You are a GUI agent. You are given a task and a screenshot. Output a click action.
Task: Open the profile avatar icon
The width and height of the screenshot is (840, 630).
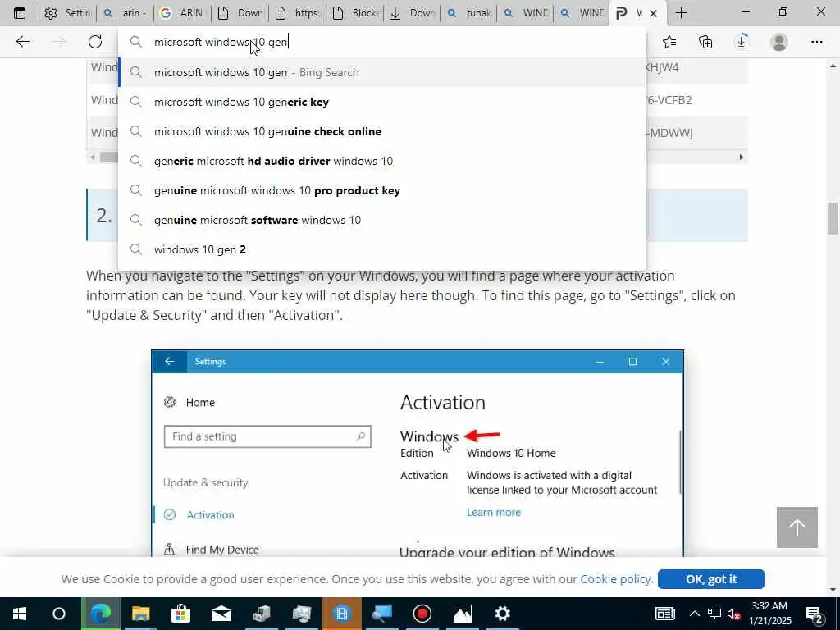click(779, 42)
